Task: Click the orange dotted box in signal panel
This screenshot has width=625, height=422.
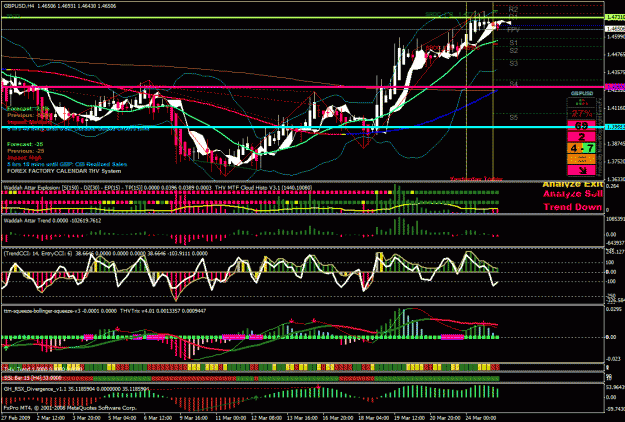Action: pyautogui.click(x=582, y=159)
